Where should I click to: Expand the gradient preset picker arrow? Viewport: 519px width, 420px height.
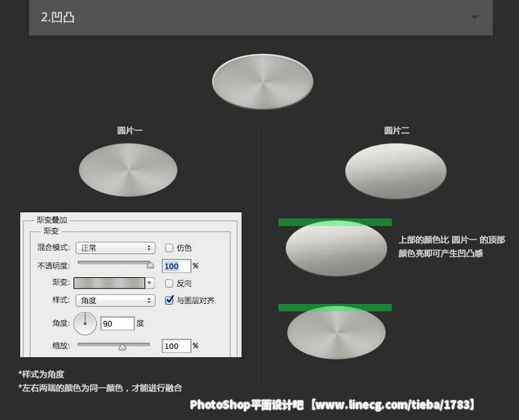[150, 283]
